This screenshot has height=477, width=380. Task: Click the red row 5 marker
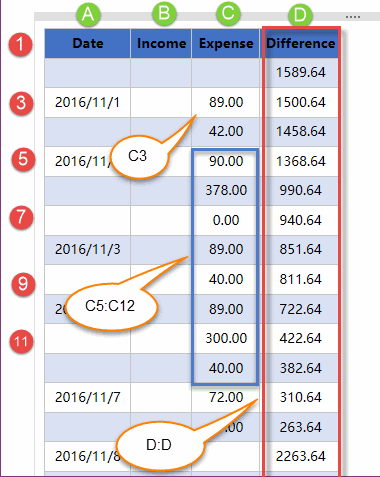pos(23,159)
